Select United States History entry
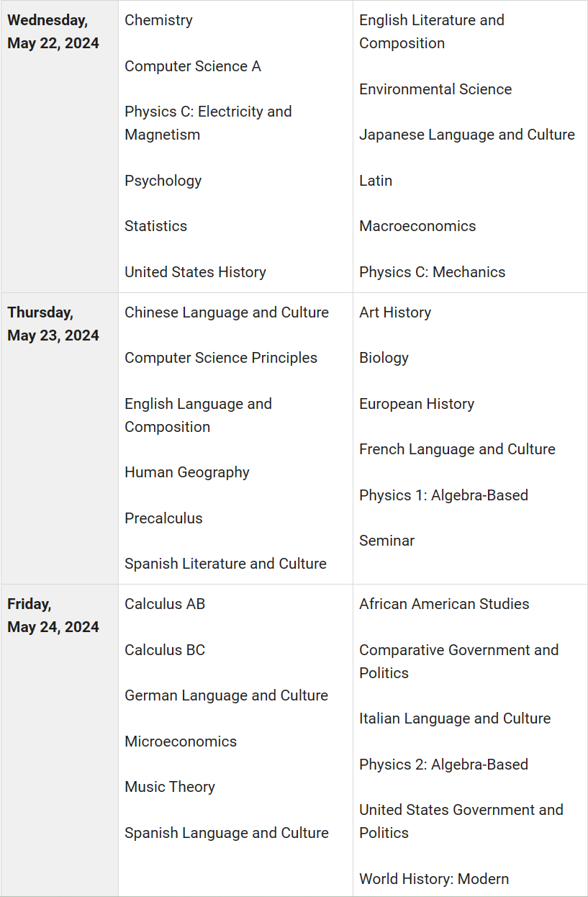 coord(195,272)
